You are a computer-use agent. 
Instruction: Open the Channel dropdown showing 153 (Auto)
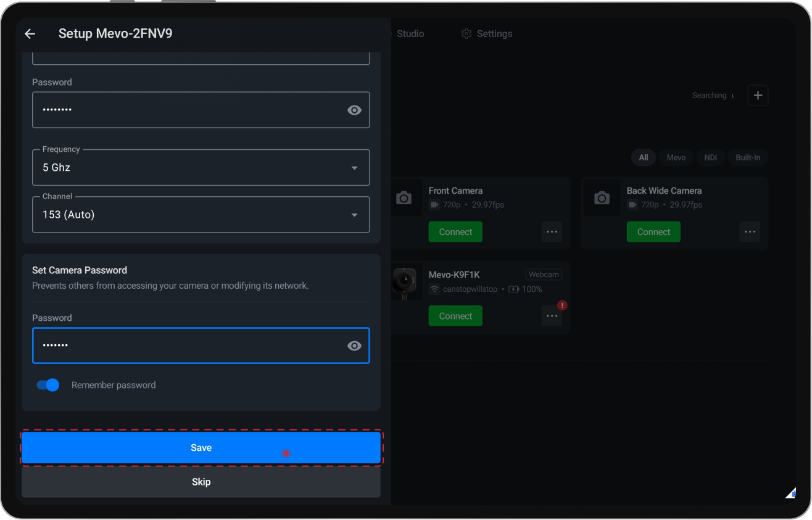pos(201,215)
